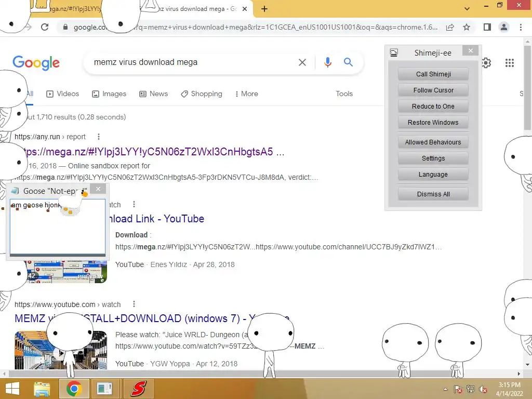The width and height of the screenshot is (532, 399).
Task: Open the Download Link - YouTube result
Action: [156, 219]
